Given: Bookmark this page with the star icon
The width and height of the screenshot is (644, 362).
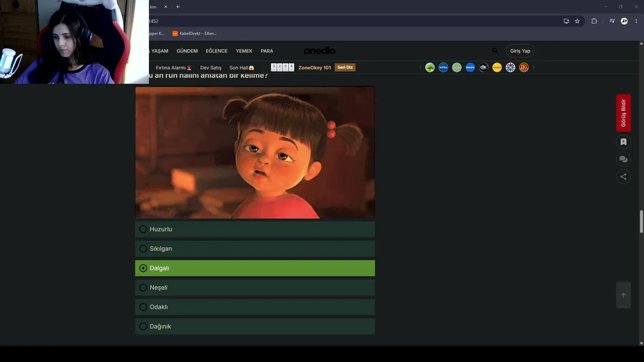Looking at the screenshot, I should (577, 21).
